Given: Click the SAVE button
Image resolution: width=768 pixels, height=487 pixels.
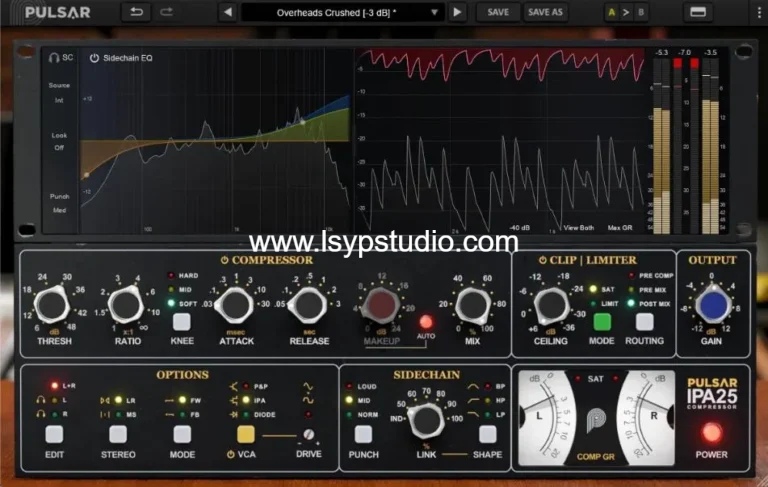Looking at the screenshot, I should click(x=498, y=12).
